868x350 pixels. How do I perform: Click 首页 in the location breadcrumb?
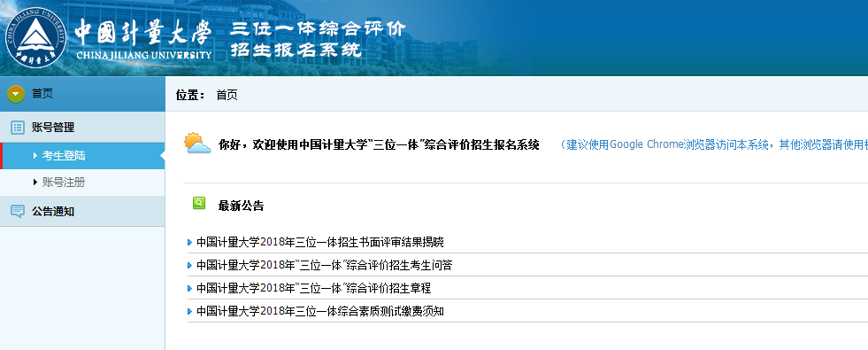click(x=227, y=95)
